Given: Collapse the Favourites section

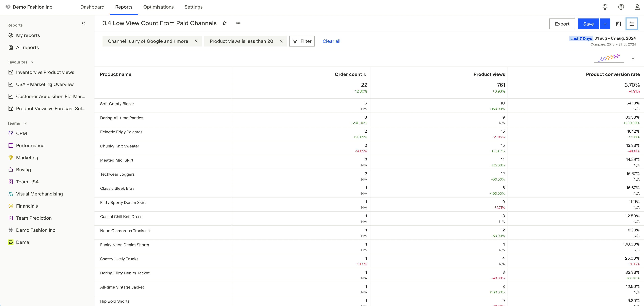Looking at the screenshot, I should coord(33,62).
